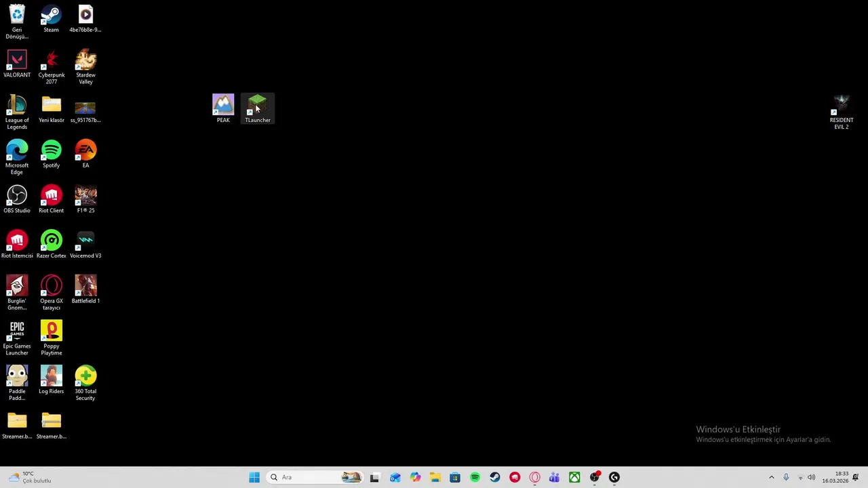The height and width of the screenshot is (488, 868).
Task: Open the clock showing 18:33 16.03.2026
Action: pyautogui.click(x=835, y=477)
